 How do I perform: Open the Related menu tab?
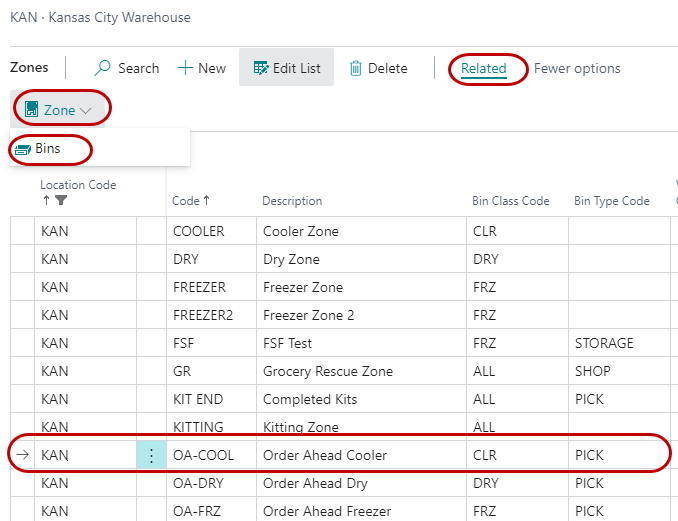483,68
